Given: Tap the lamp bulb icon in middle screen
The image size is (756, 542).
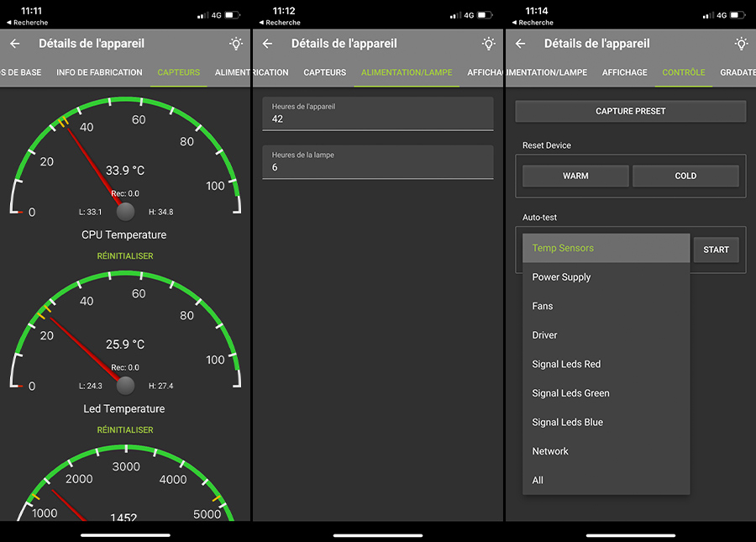Looking at the screenshot, I should pos(488,44).
